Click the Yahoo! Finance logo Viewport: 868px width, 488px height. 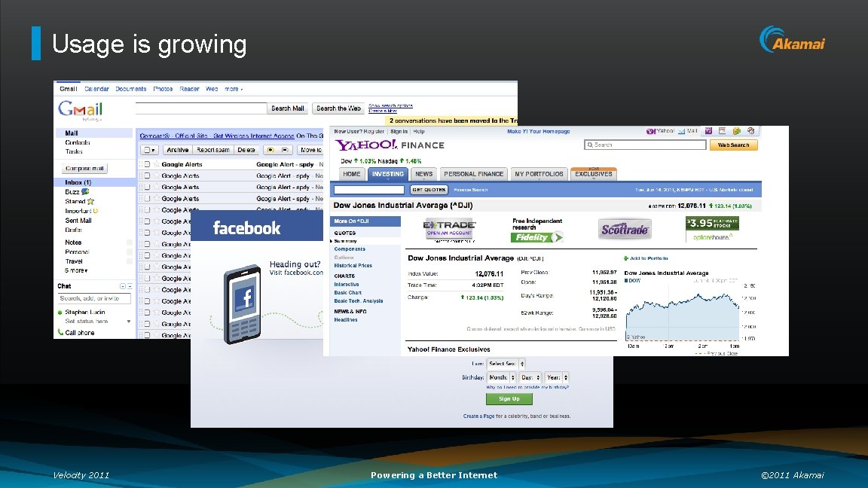click(x=390, y=145)
